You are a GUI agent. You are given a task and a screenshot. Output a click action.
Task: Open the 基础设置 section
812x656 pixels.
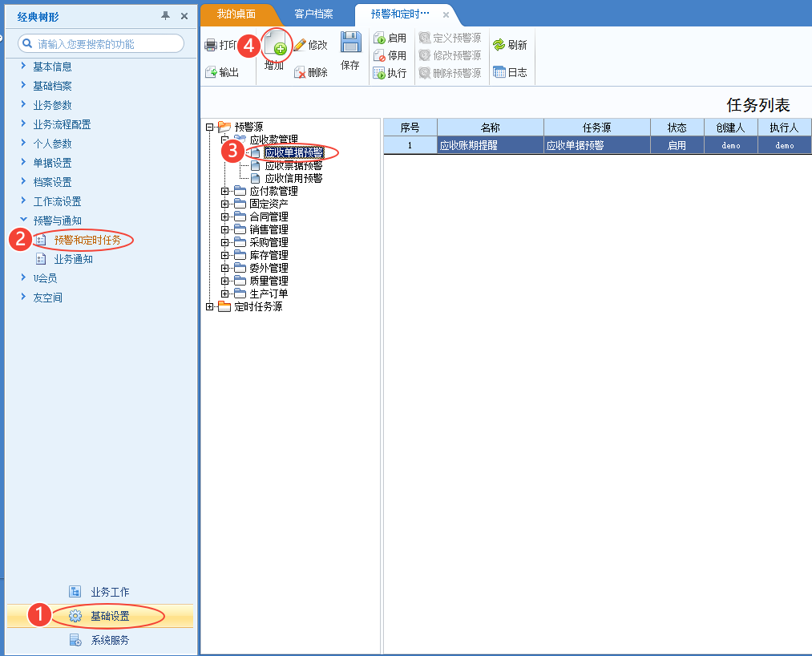tap(99, 616)
